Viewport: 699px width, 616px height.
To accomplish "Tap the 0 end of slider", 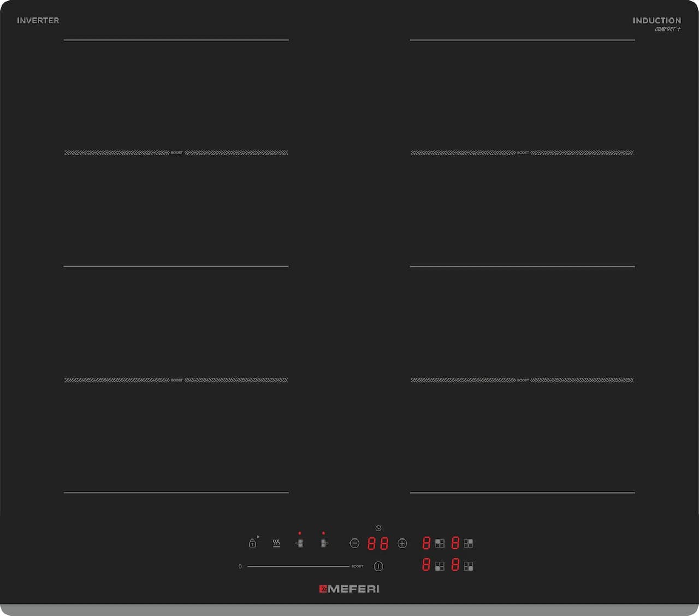I will click(240, 566).
